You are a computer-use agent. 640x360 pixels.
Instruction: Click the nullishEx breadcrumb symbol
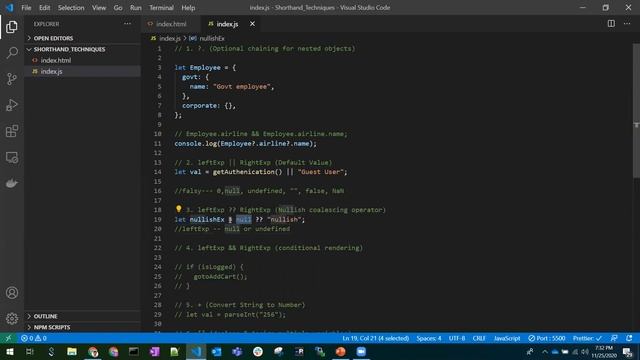coord(212,38)
